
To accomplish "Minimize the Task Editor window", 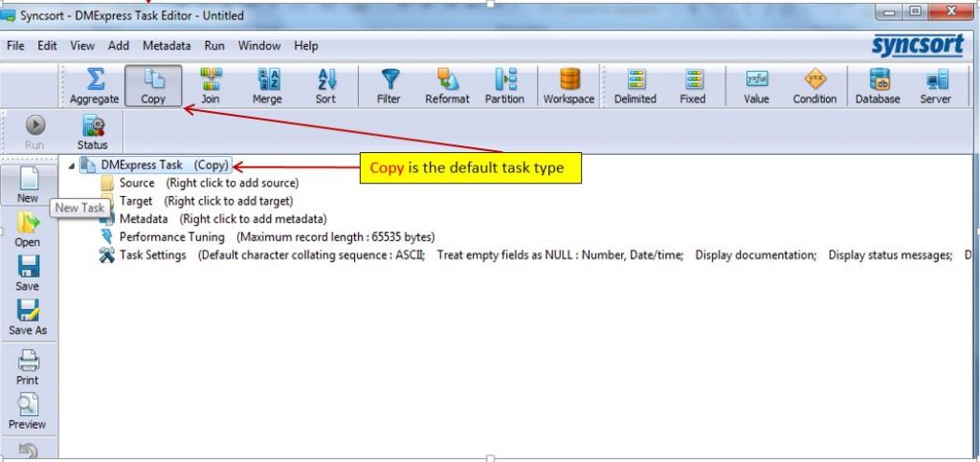I will tap(889, 11).
